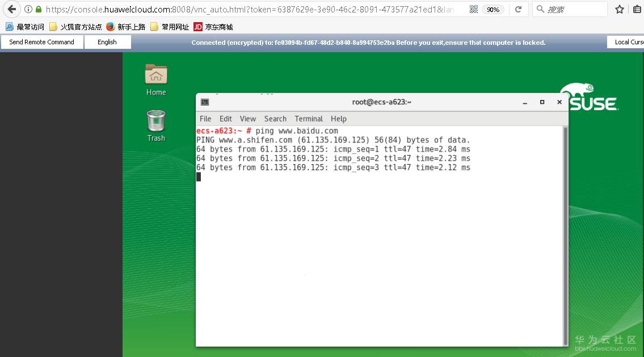Image resolution: width=644 pixels, height=357 pixels.
Task: Close the root@ecs-a623 terminal window
Action: point(559,102)
